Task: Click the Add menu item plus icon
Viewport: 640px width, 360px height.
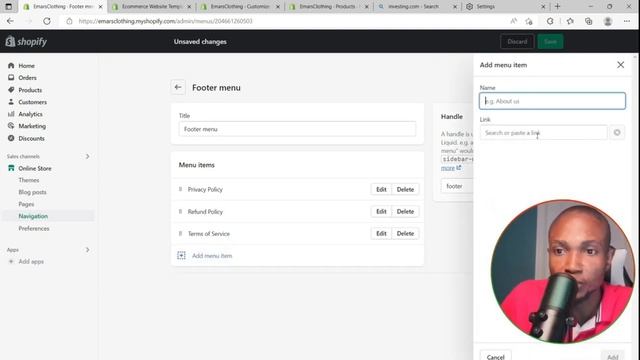Action: click(x=181, y=256)
